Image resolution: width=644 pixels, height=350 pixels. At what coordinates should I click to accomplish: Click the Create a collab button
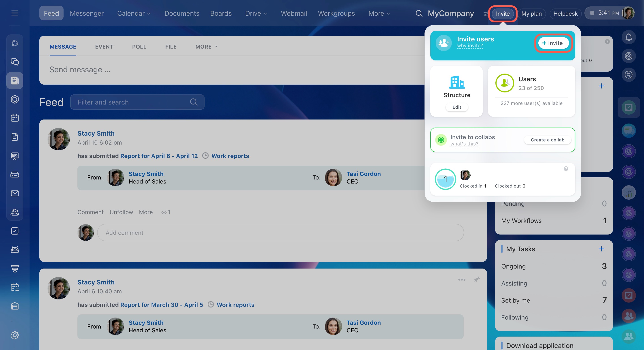[x=547, y=140]
